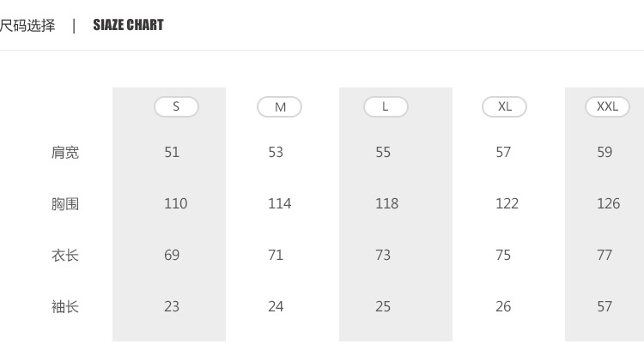Click the 衣长 row label
This screenshot has width=644, height=362.
(65, 256)
